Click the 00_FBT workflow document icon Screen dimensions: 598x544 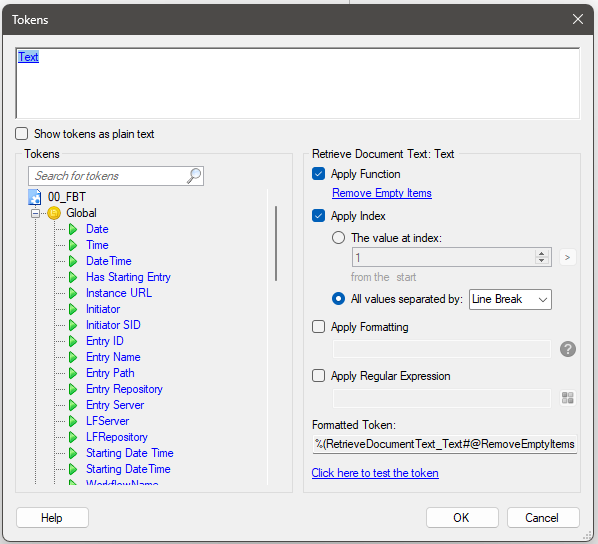[35, 197]
